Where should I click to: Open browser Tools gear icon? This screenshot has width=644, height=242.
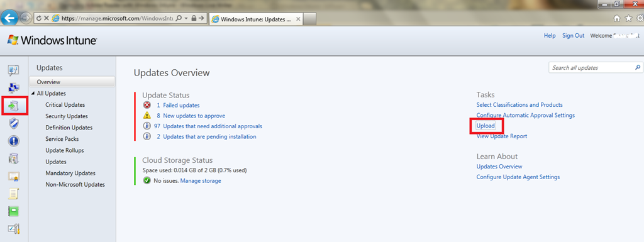coord(640,18)
